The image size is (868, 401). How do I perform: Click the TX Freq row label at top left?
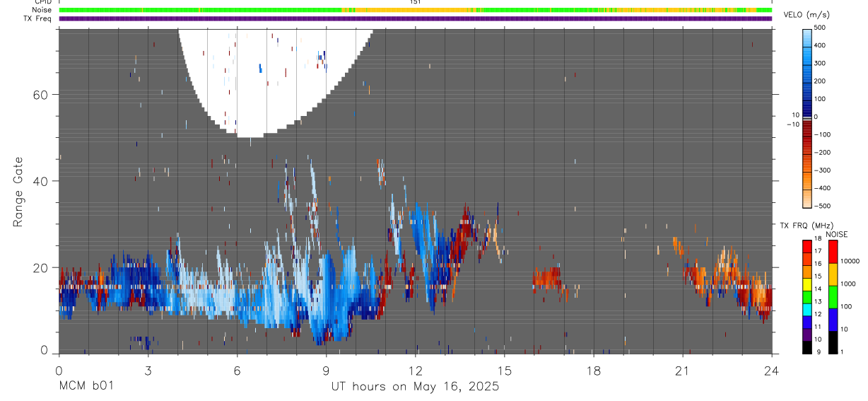[37, 18]
